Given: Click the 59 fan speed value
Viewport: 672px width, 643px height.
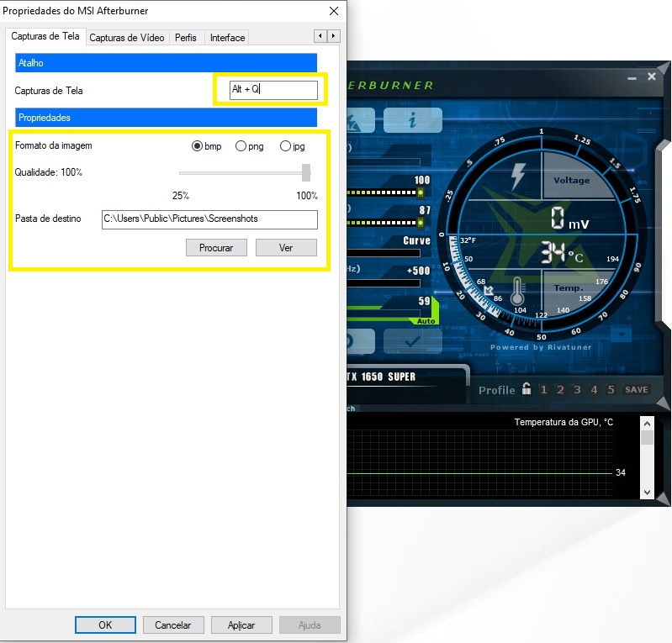Looking at the screenshot, I should [x=424, y=301].
